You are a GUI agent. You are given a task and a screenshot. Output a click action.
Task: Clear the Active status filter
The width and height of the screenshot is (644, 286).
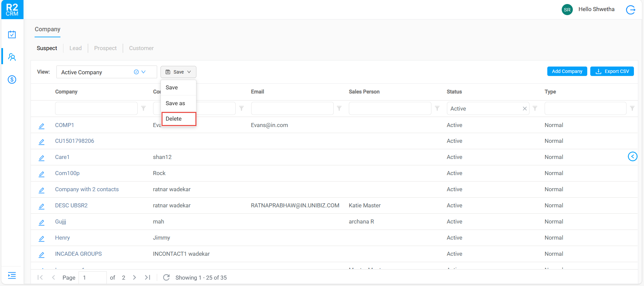point(524,109)
